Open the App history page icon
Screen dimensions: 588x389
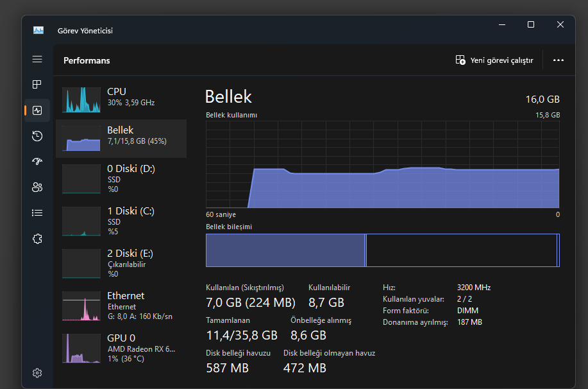coord(37,136)
